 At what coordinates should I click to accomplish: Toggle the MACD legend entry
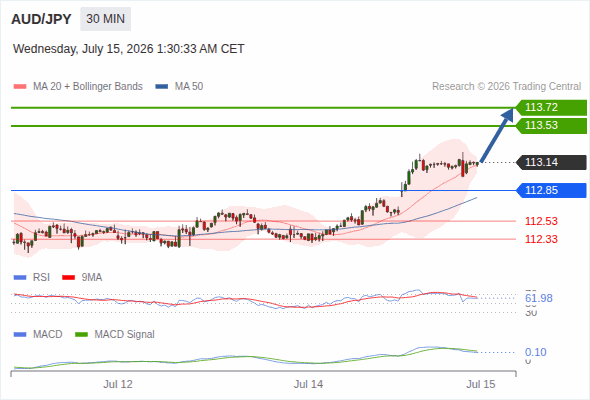tap(38, 335)
